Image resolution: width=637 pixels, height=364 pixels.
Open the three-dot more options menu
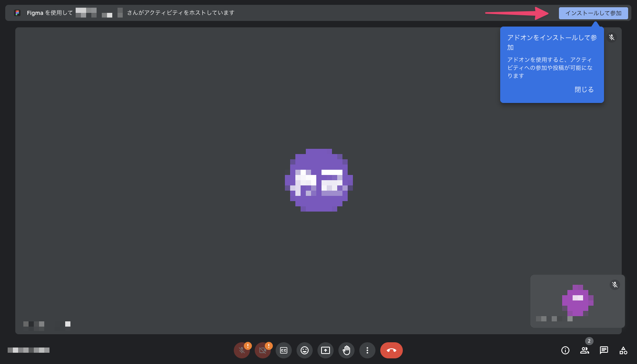[367, 350]
